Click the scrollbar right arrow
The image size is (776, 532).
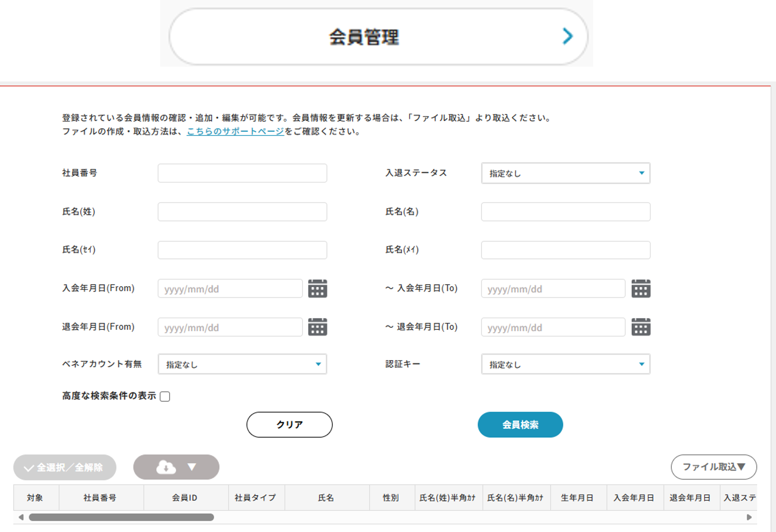coord(749,517)
